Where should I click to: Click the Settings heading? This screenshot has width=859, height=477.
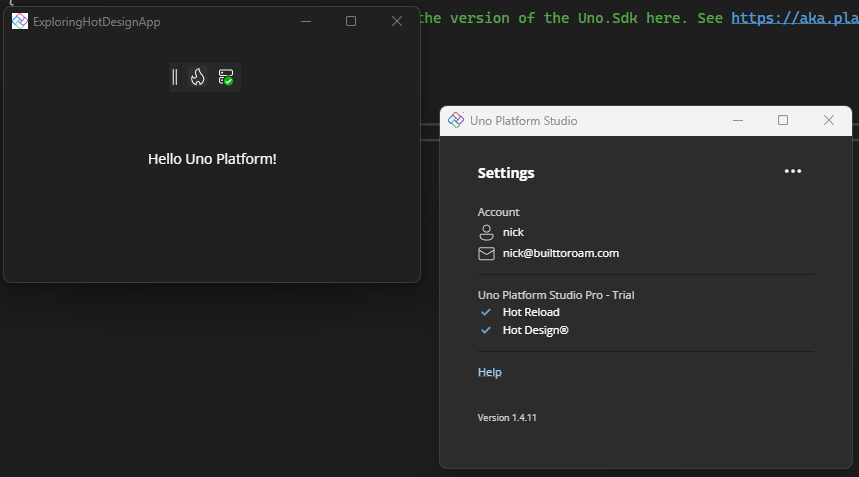506,173
